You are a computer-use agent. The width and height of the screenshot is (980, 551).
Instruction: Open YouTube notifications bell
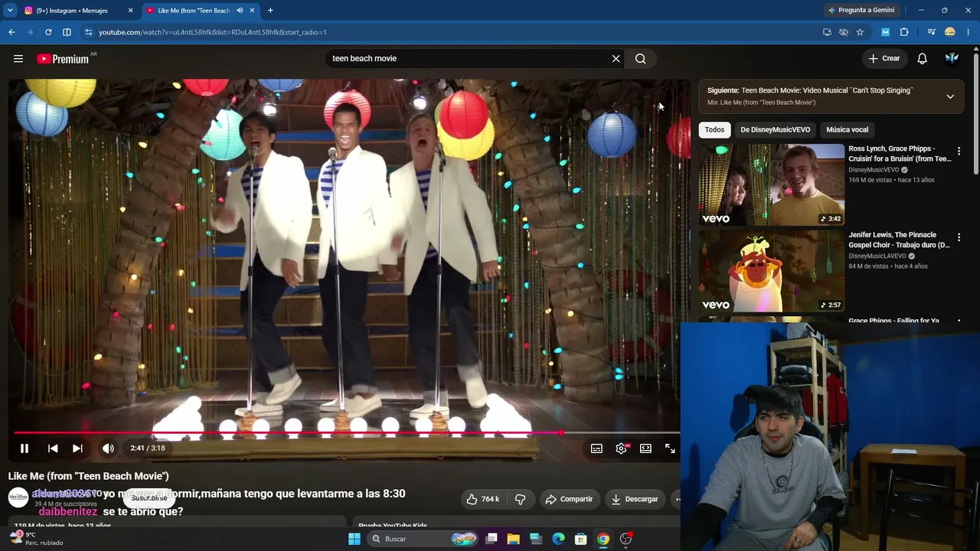pyautogui.click(x=923, y=59)
